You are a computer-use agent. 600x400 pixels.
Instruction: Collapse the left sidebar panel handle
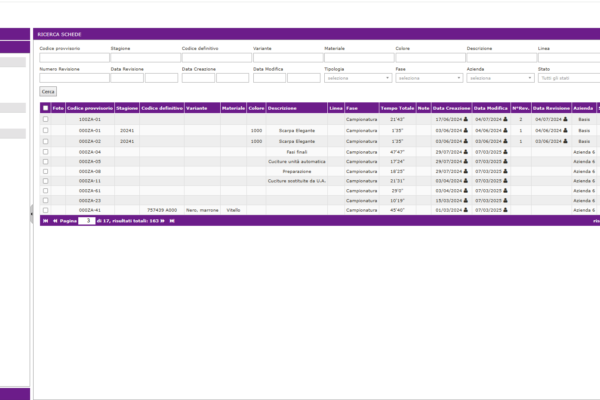click(x=31, y=212)
